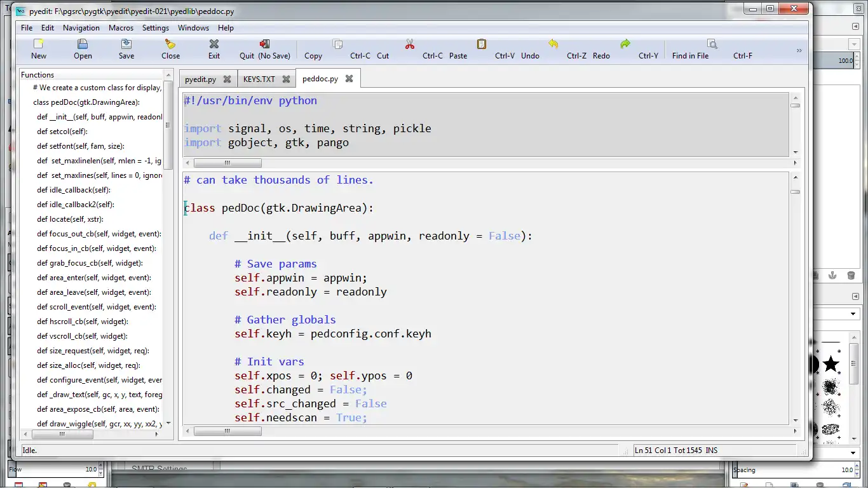Close the peddoc.py tab
This screenshot has height=488, width=868.
[349, 79]
